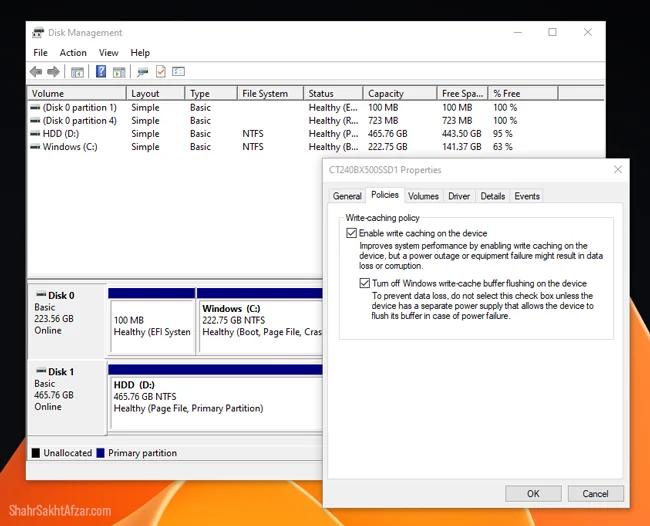Open the Help menu
The height and width of the screenshot is (526, 650).
click(x=140, y=53)
